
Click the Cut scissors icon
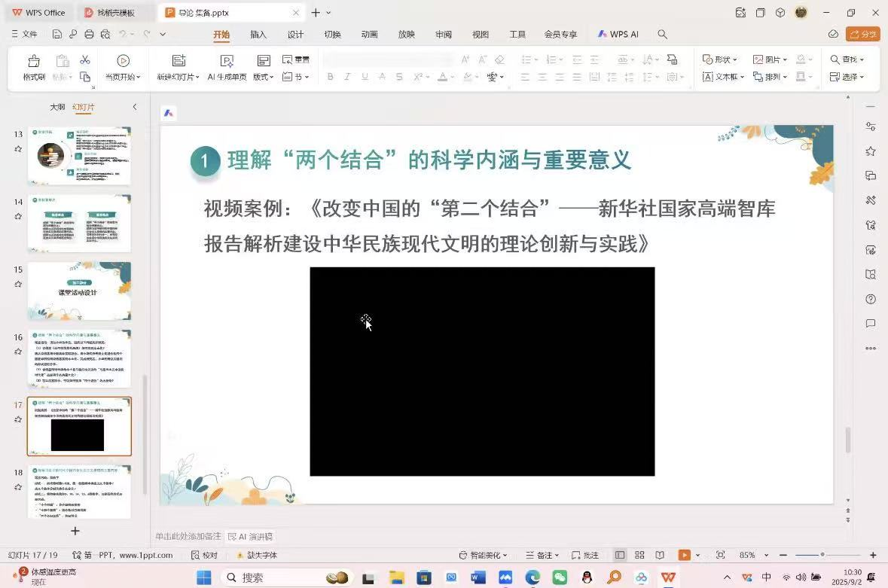click(x=85, y=60)
